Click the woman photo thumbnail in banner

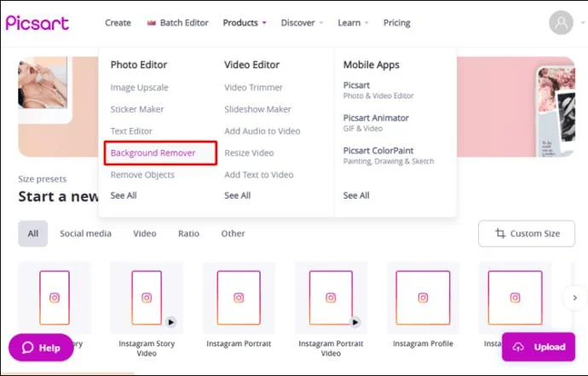pos(43,83)
